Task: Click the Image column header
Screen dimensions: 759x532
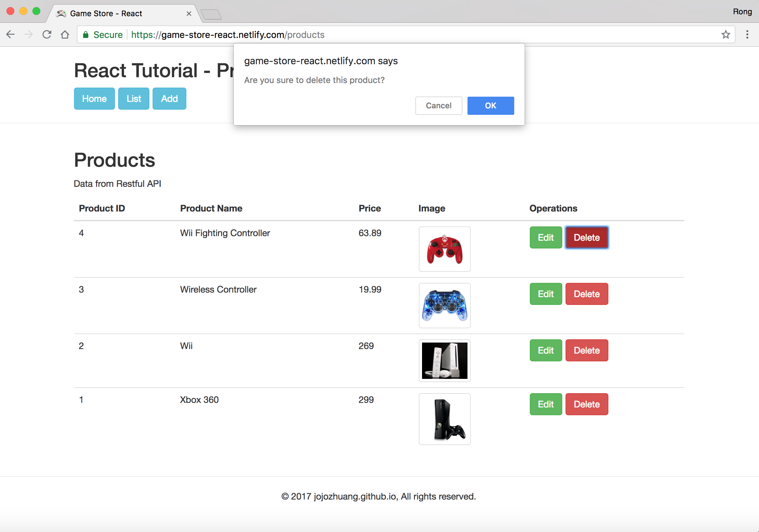Action: pyautogui.click(x=432, y=208)
